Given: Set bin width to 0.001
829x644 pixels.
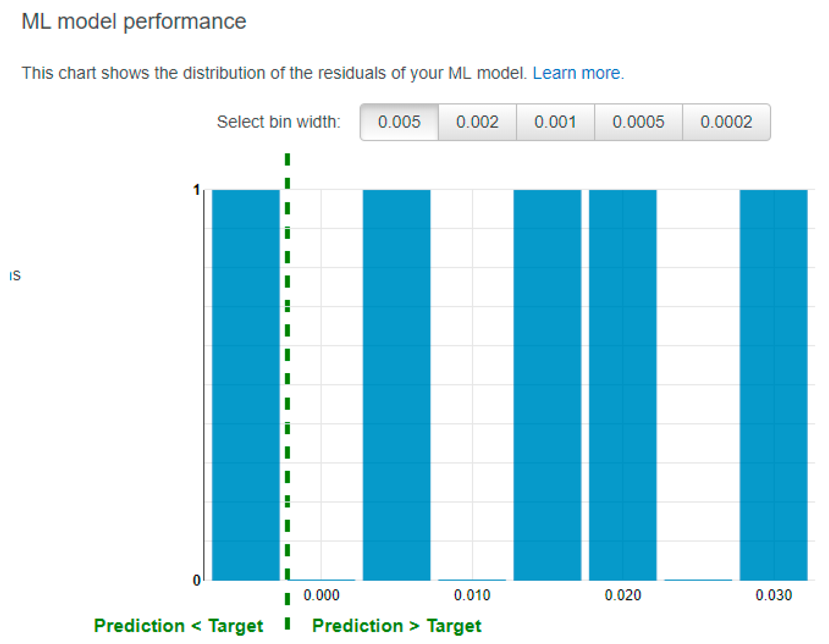Looking at the screenshot, I should click(555, 122).
